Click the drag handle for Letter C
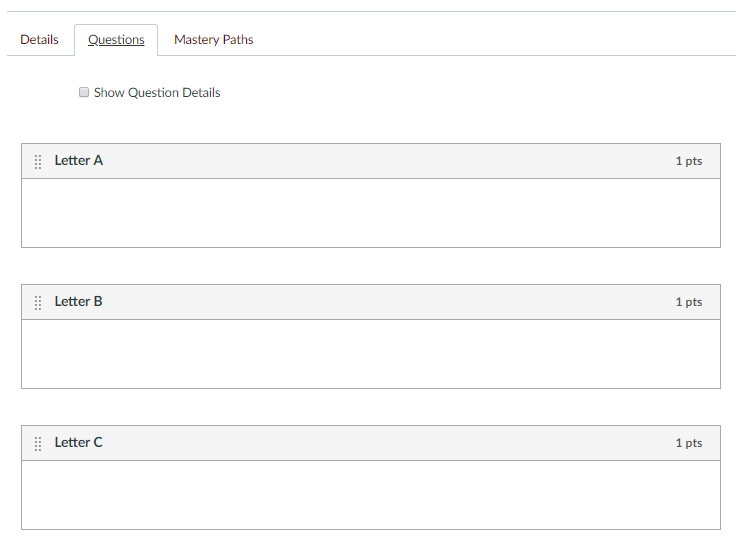The width and height of the screenshot is (749, 543). [38, 443]
